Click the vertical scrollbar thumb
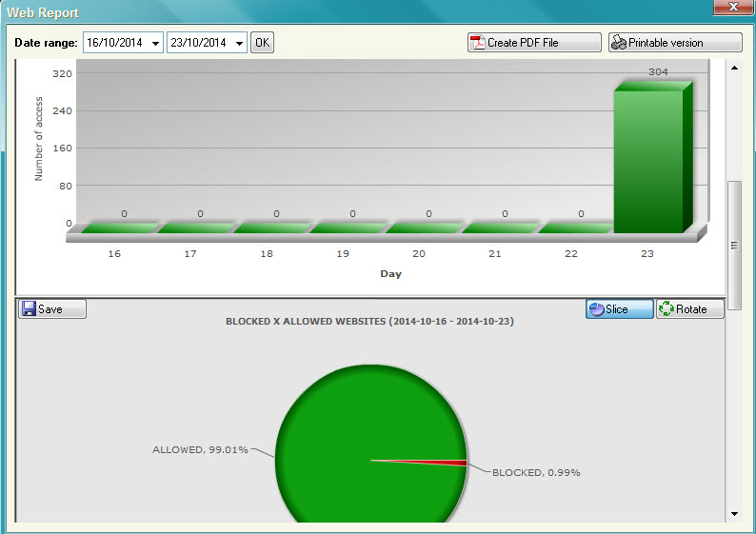 coord(734,246)
